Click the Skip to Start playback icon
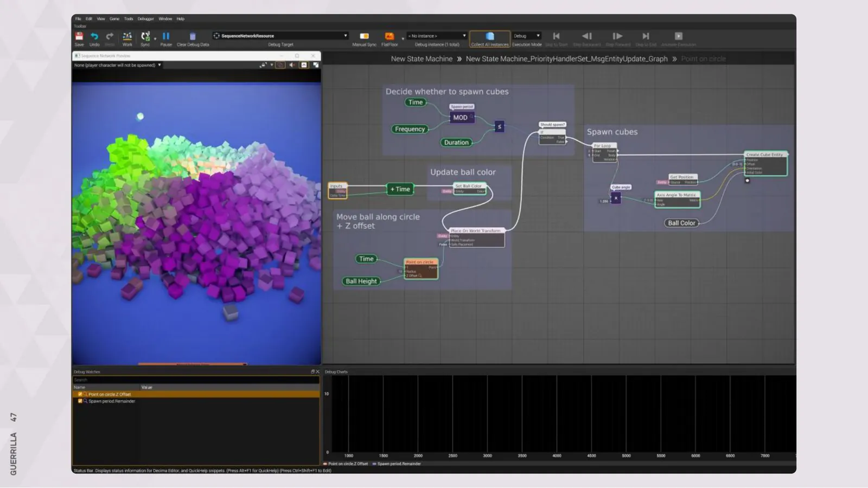The height and width of the screenshot is (488, 868). [556, 36]
